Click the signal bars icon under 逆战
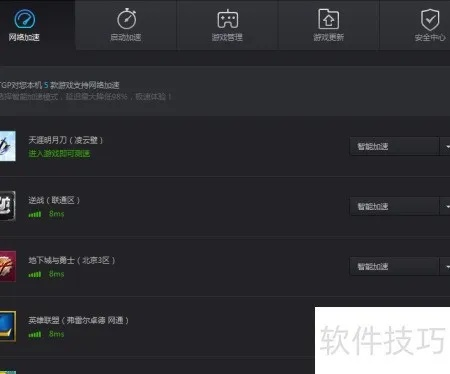 coord(35,214)
